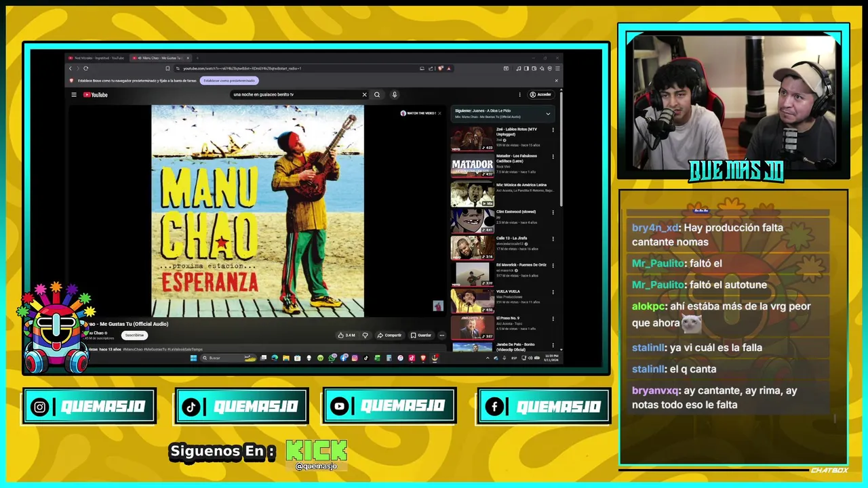
Task: Click chat message 'el q canta'
Action: click(692, 369)
